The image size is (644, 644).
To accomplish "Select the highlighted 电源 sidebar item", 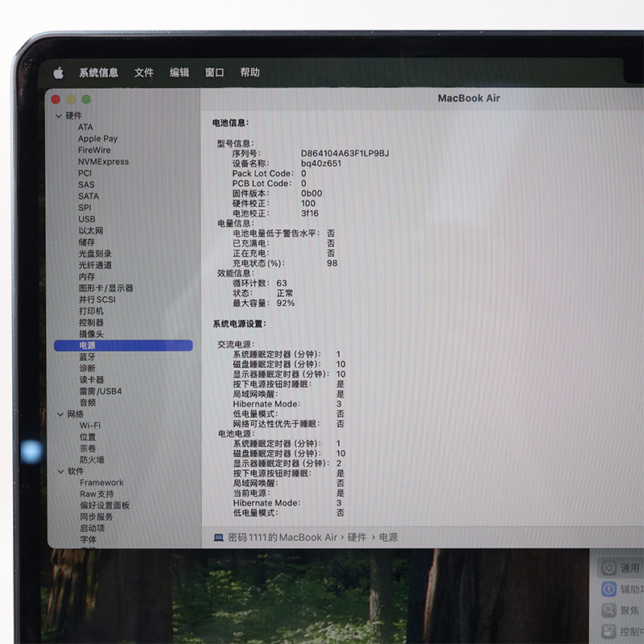I will click(123, 345).
